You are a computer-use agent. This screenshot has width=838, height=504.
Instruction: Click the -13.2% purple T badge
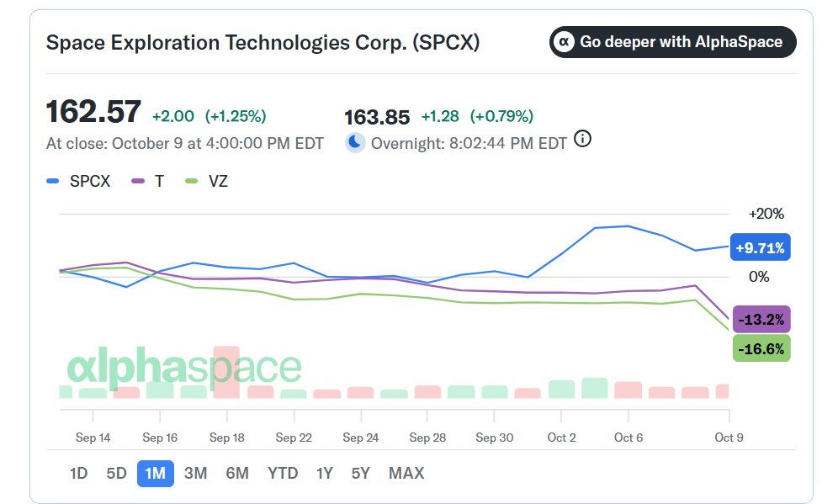tap(761, 320)
